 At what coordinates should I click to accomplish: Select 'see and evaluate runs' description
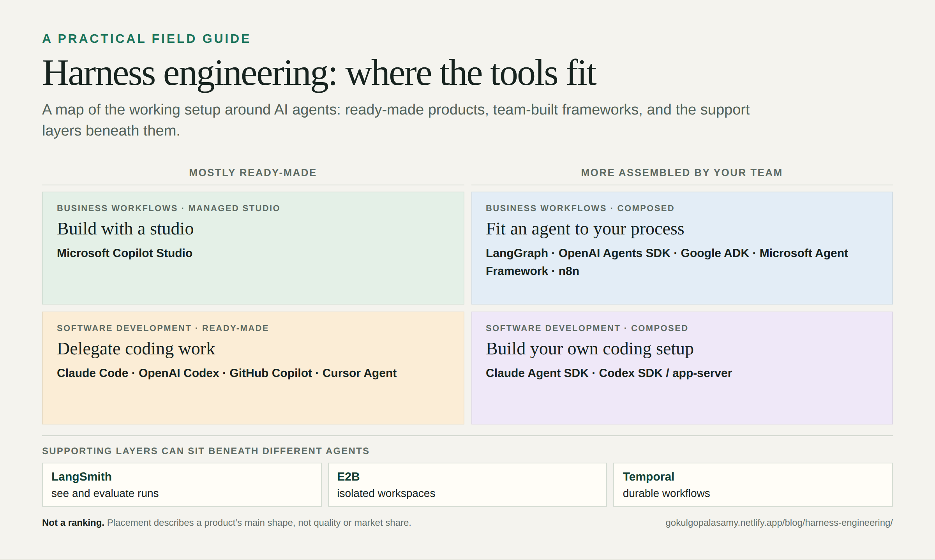click(x=105, y=493)
